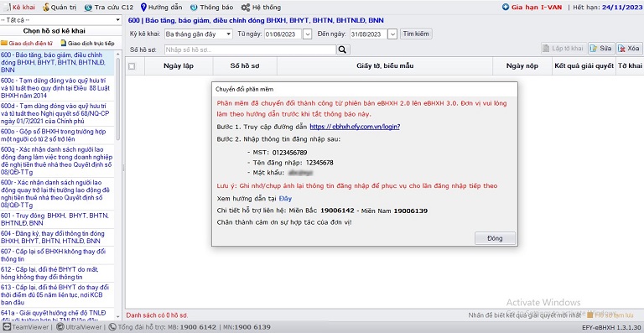Click the Tổng đài hỗ trợ phone icon
Viewport: 644px width, 333px height.
click(112, 327)
